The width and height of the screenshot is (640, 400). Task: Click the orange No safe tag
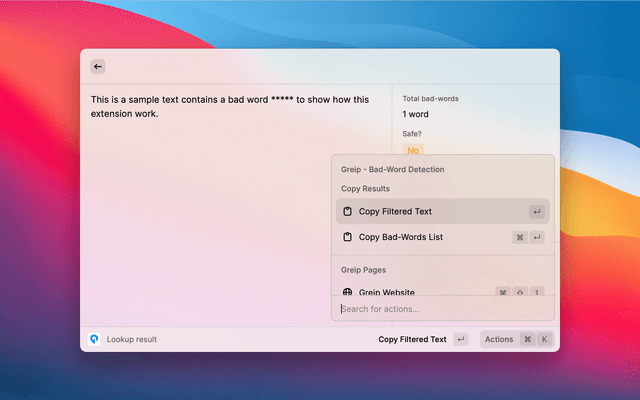(x=413, y=151)
